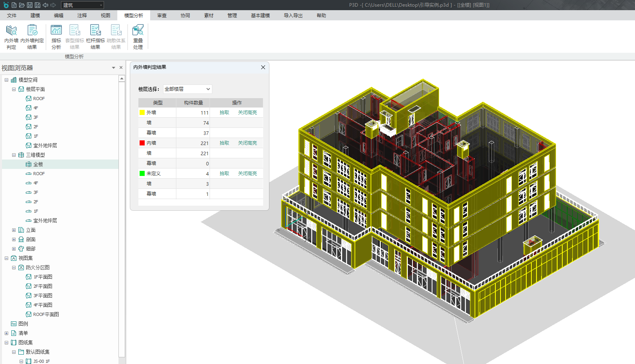Open the 楼层选择 floor dropdown
This screenshot has height=364, width=635.
pyautogui.click(x=187, y=89)
